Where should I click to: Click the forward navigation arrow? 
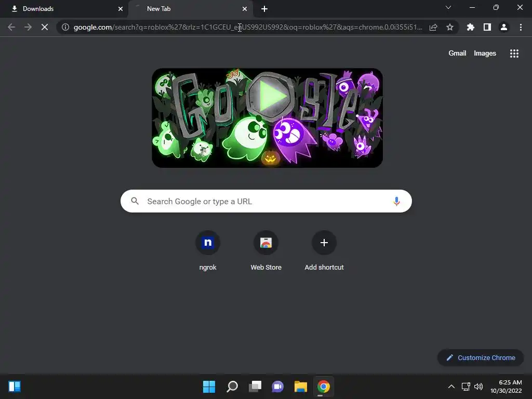coord(28,27)
